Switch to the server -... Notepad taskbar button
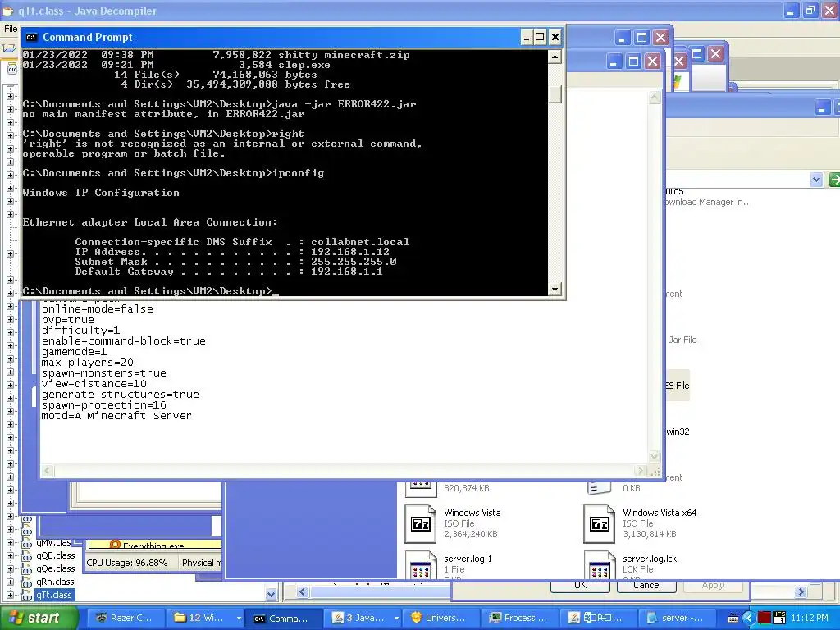The width and height of the screenshot is (840, 630). point(676,619)
